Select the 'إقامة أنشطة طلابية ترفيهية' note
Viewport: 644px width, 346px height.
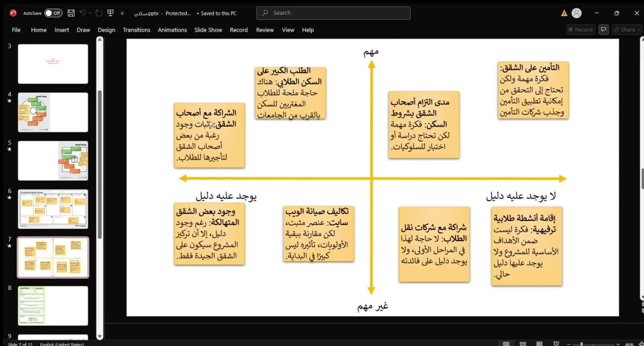[527, 246]
